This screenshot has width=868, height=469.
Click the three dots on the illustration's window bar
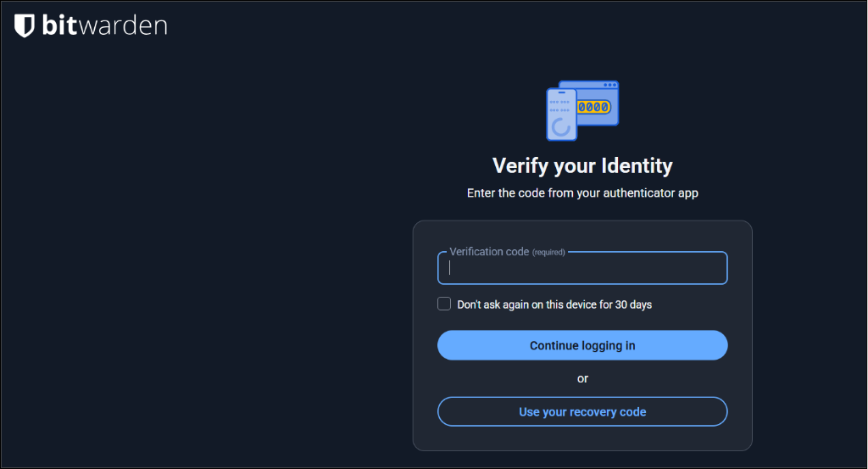pyautogui.click(x=610, y=86)
